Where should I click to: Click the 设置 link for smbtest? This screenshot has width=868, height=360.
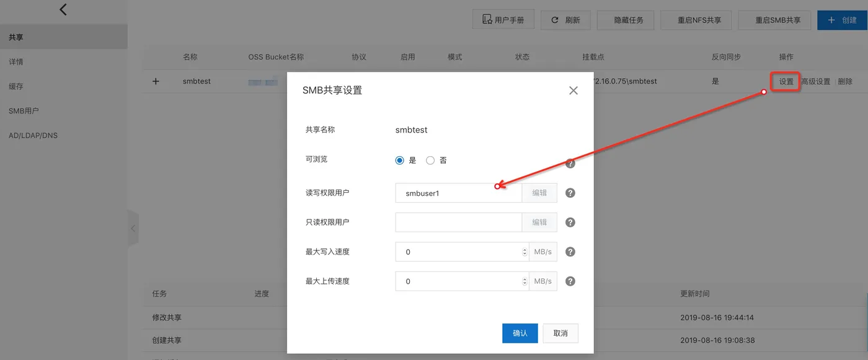[x=786, y=81]
